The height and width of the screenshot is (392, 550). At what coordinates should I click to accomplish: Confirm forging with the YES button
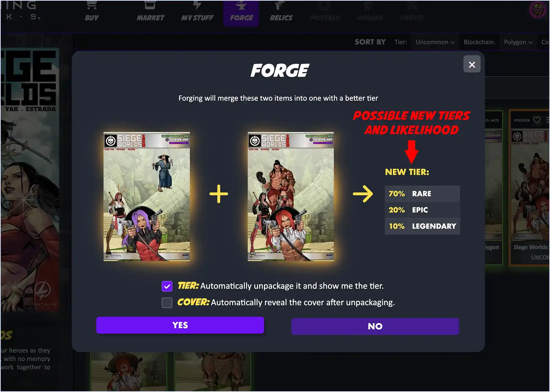tap(180, 325)
